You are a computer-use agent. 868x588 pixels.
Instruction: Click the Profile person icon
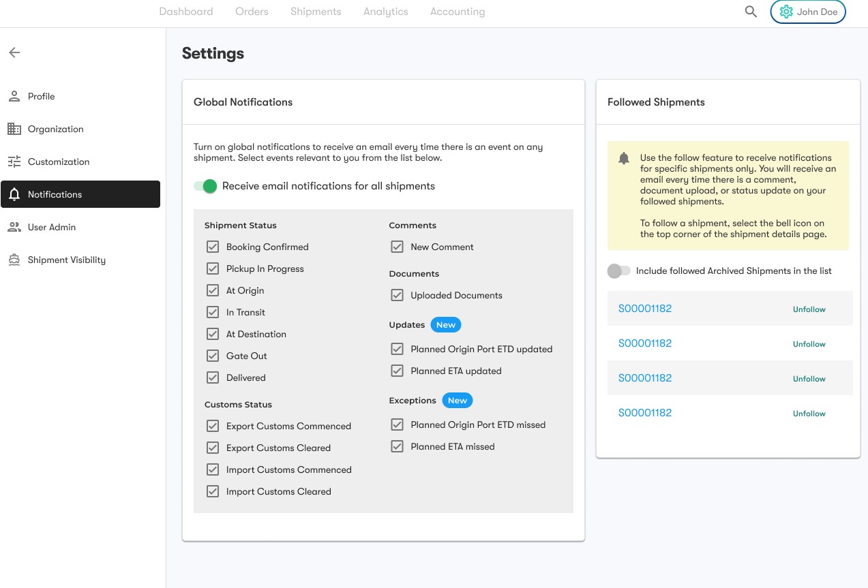(x=14, y=96)
